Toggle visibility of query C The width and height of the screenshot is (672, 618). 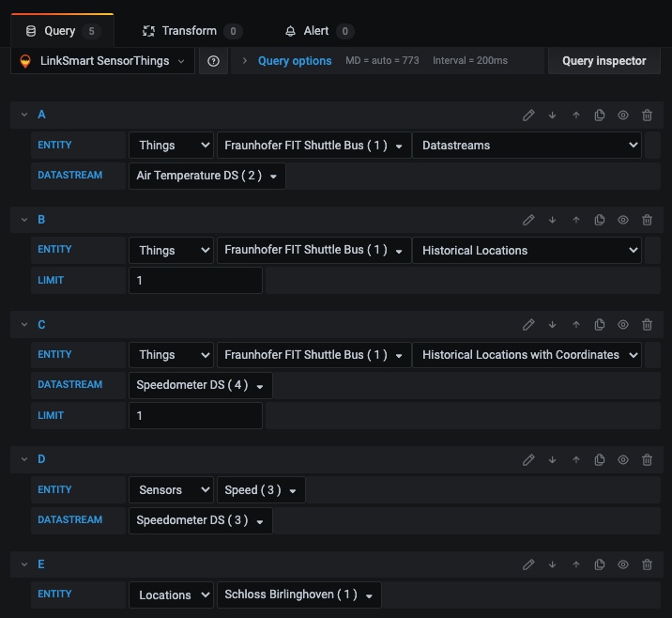[x=623, y=325]
